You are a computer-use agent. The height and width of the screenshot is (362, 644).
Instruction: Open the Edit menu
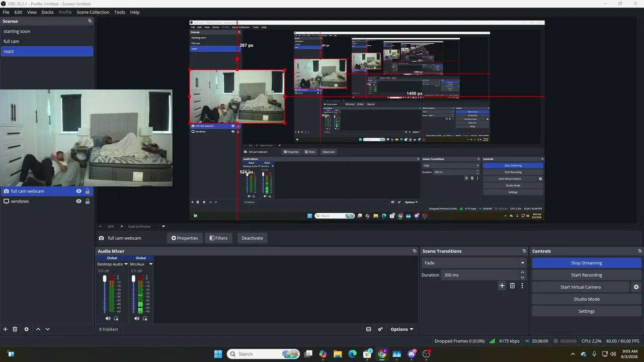18,12
